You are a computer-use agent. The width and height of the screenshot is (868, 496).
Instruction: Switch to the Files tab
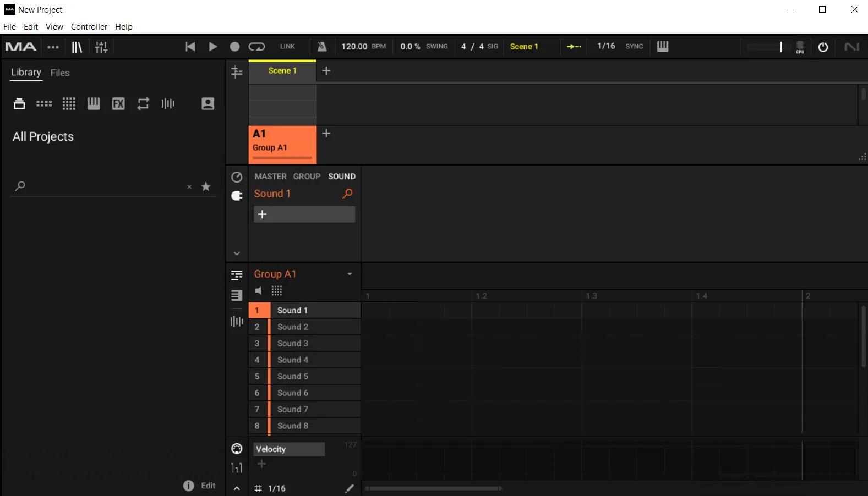[60, 73]
